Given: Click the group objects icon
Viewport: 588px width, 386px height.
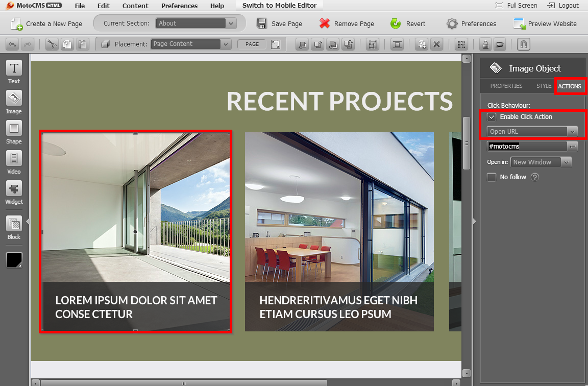Looking at the screenshot, I should (373, 44).
